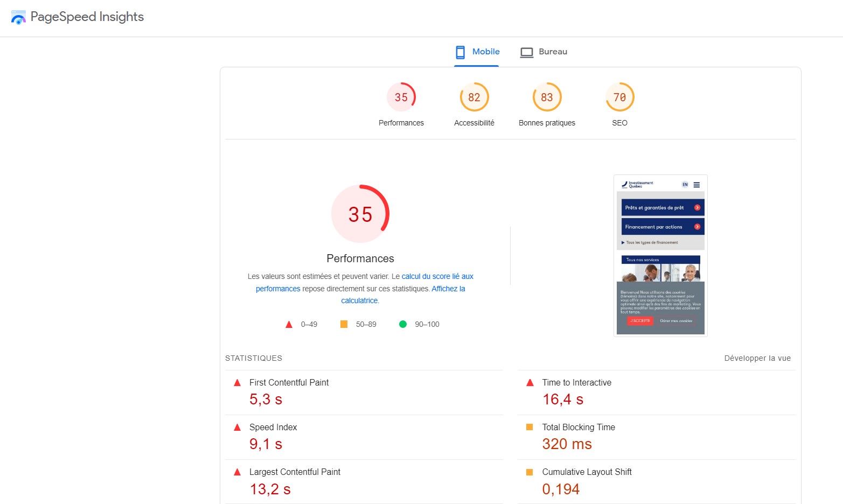Image resolution: width=843 pixels, height=504 pixels.
Task: Open Affichez la calculatrice link
Action: tap(448, 289)
